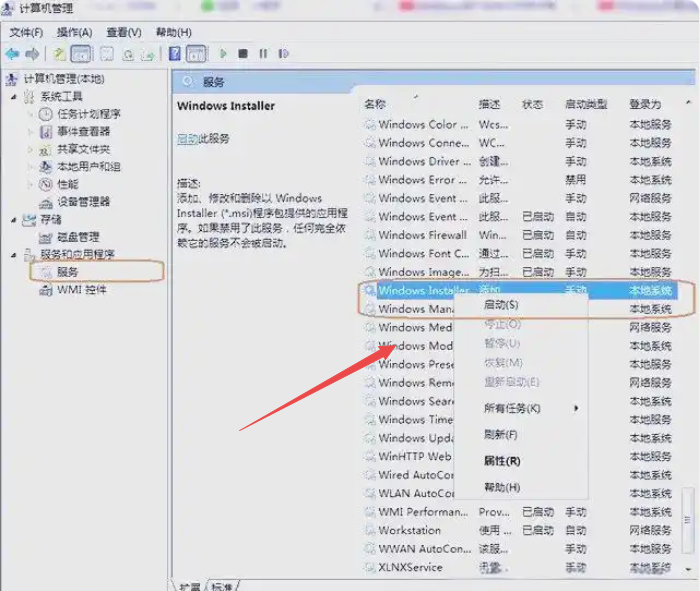Open the 文件(F) menu
The image size is (700, 591).
[26, 33]
